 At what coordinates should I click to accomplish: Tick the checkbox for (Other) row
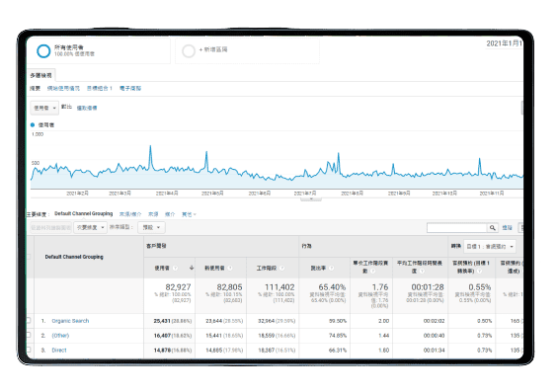(29, 335)
